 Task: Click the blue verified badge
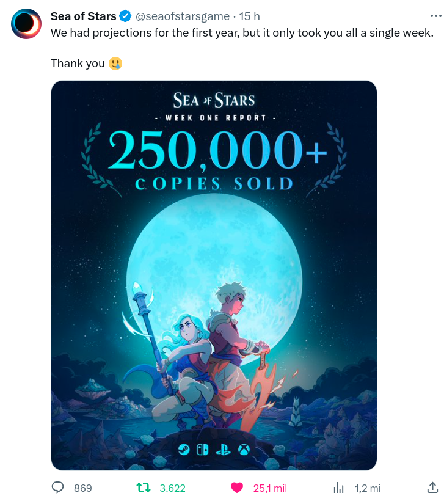125,16
